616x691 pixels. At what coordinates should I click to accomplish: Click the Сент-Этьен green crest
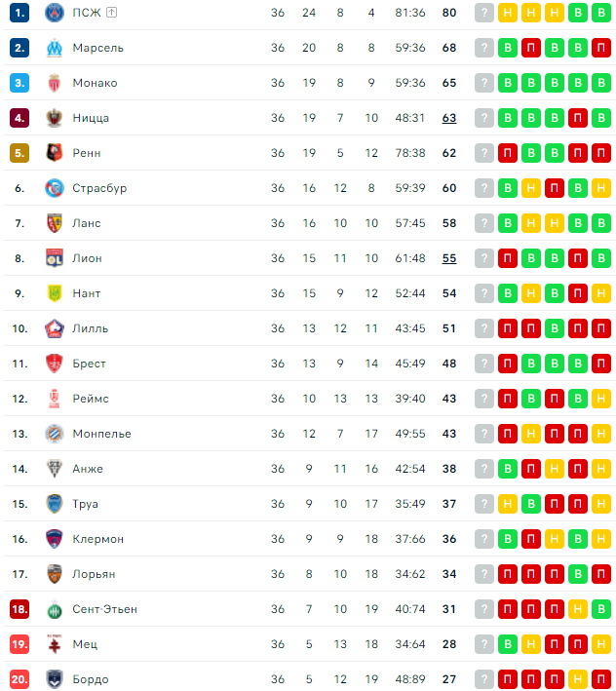click(x=55, y=609)
